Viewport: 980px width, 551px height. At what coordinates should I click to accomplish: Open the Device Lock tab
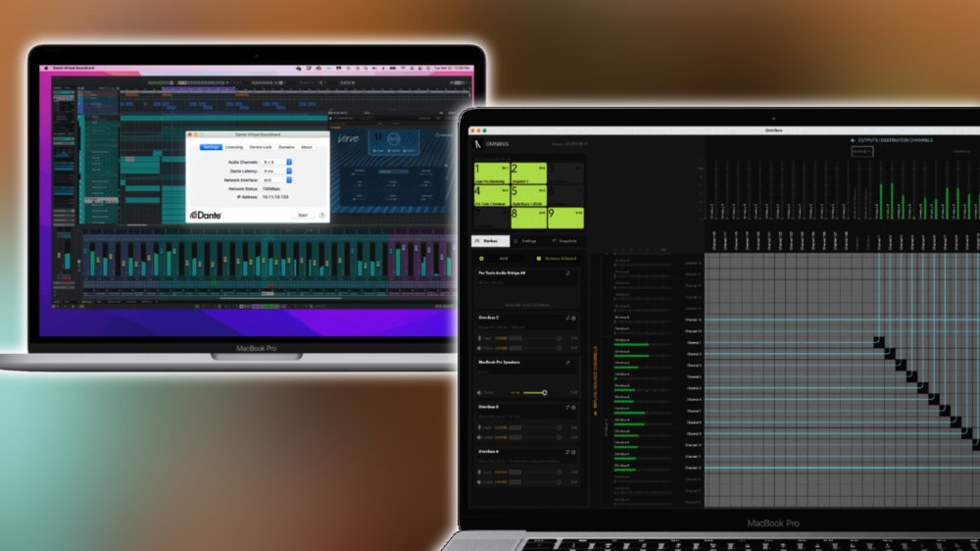(260, 147)
